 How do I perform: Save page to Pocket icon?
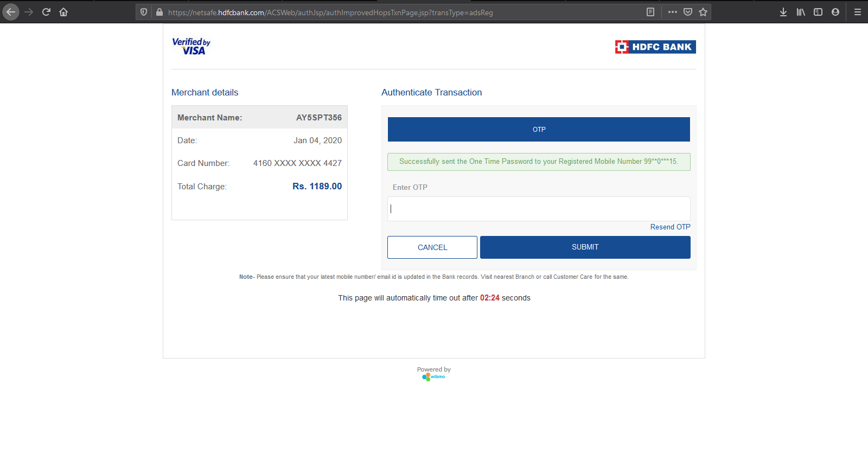(688, 12)
